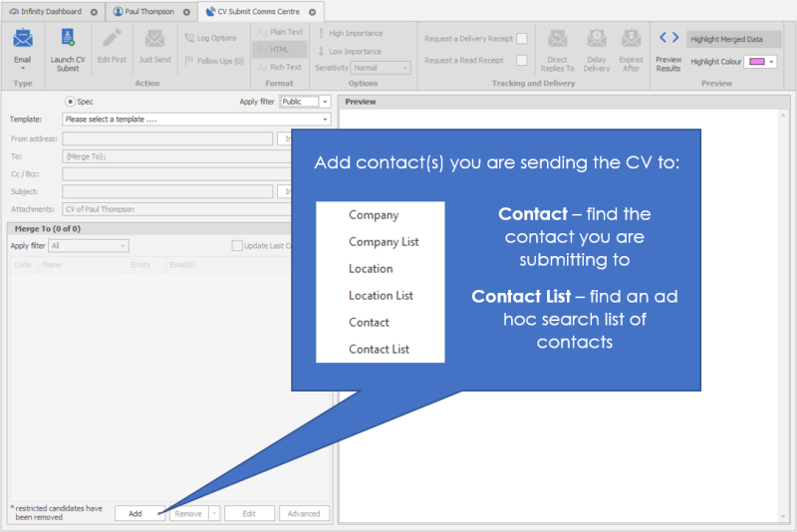Expand the Public apply filter dropdown

[325, 102]
